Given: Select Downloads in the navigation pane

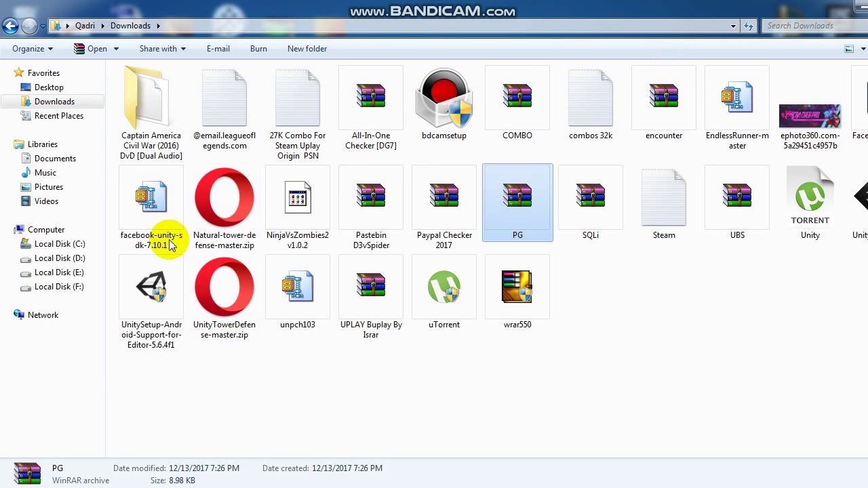Looking at the screenshot, I should pos(54,102).
